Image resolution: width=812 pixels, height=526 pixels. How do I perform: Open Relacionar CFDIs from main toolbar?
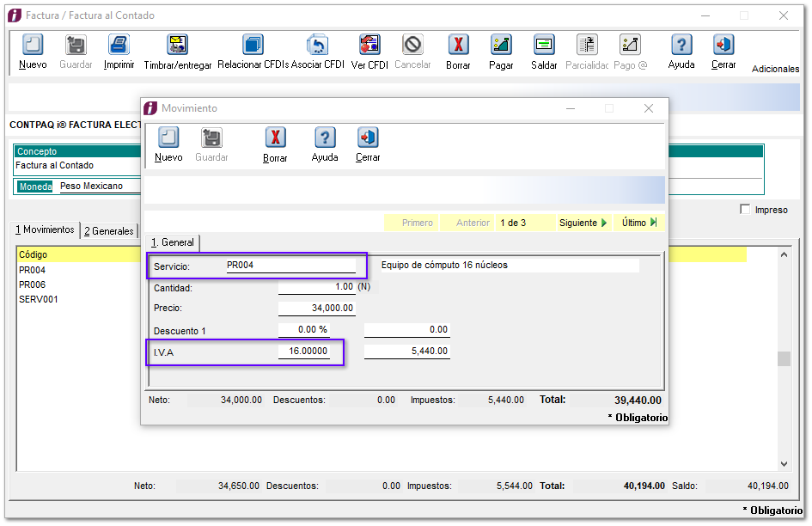pyautogui.click(x=253, y=46)
